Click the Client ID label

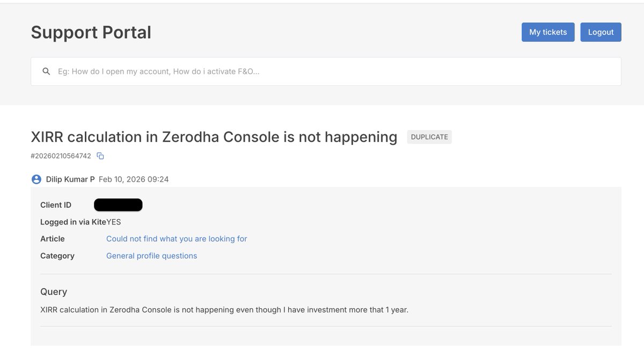[56, 205]
